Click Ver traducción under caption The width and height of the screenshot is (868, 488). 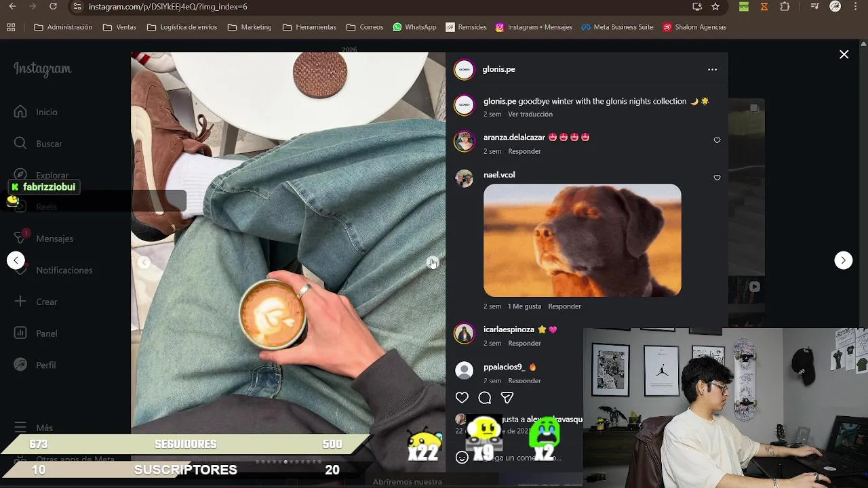[530, 114]
